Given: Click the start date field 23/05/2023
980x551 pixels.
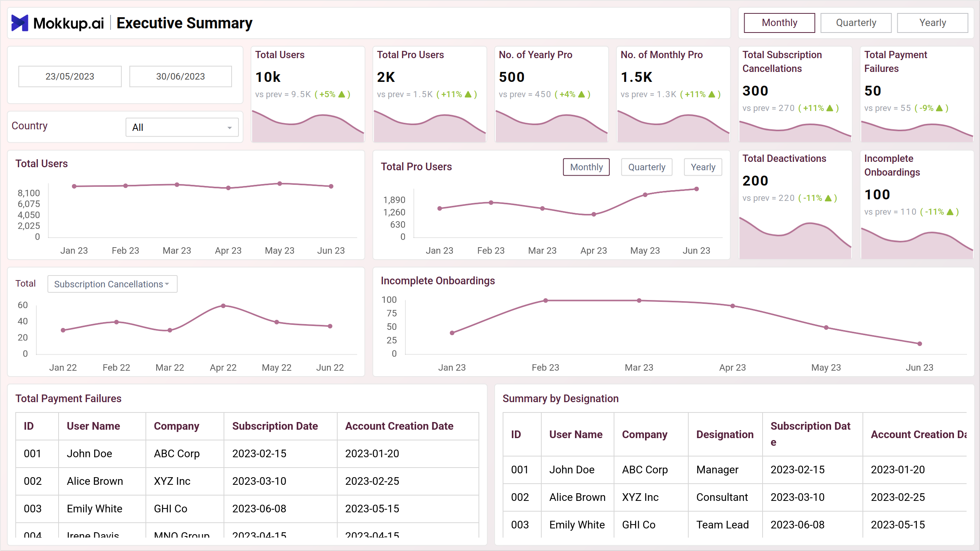Looking at the screenshot, I should tap(70, 77).
